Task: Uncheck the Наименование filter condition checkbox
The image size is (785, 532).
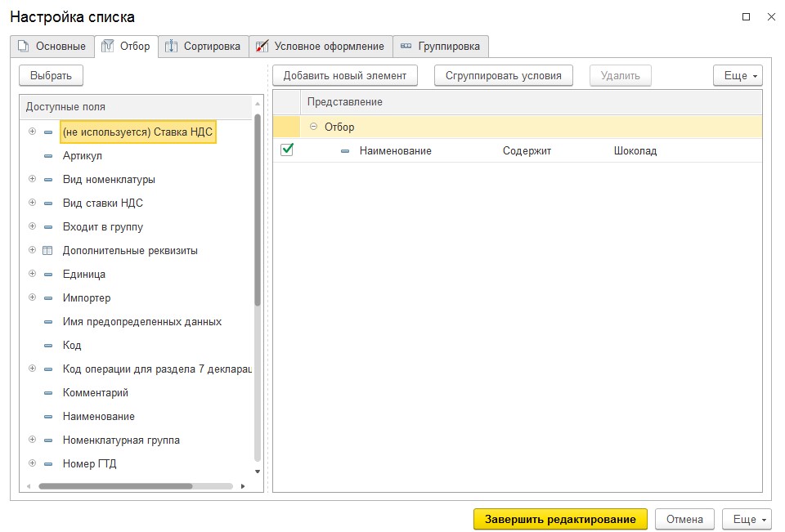Action: 287,150
